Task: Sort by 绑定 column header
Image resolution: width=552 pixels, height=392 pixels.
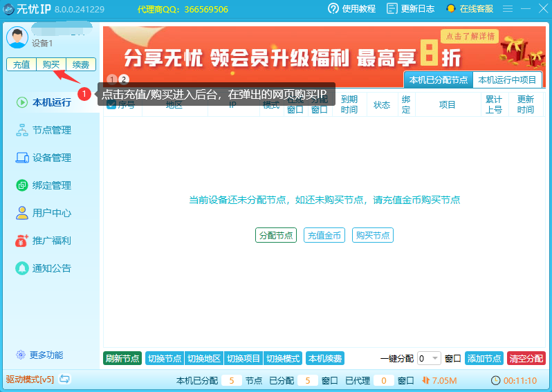Action: coord(407,104)
